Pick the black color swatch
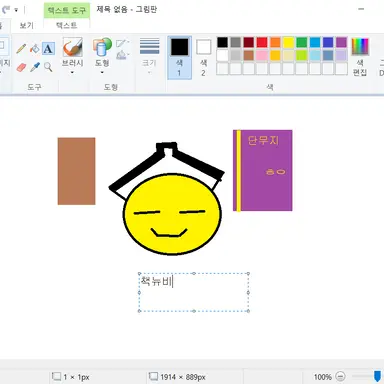Viewport: 384px width, 384px height. (x=222, y=42)
